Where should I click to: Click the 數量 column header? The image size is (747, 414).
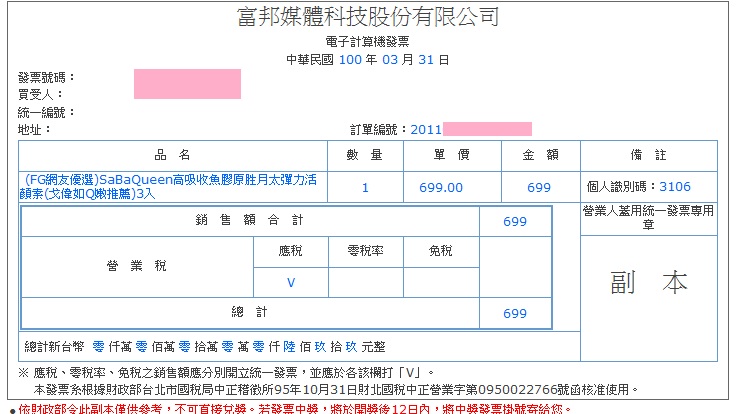tap(365, 155)
